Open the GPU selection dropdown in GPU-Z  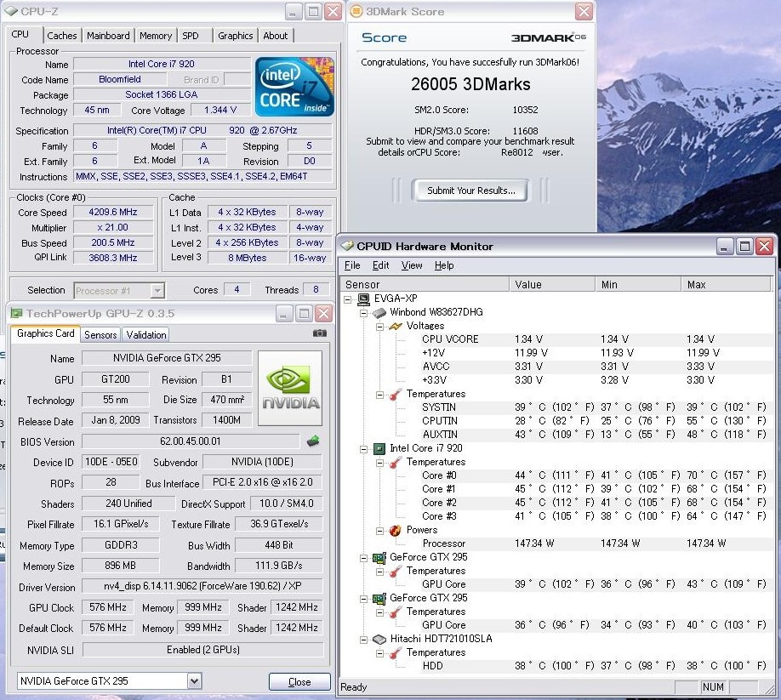194,681
